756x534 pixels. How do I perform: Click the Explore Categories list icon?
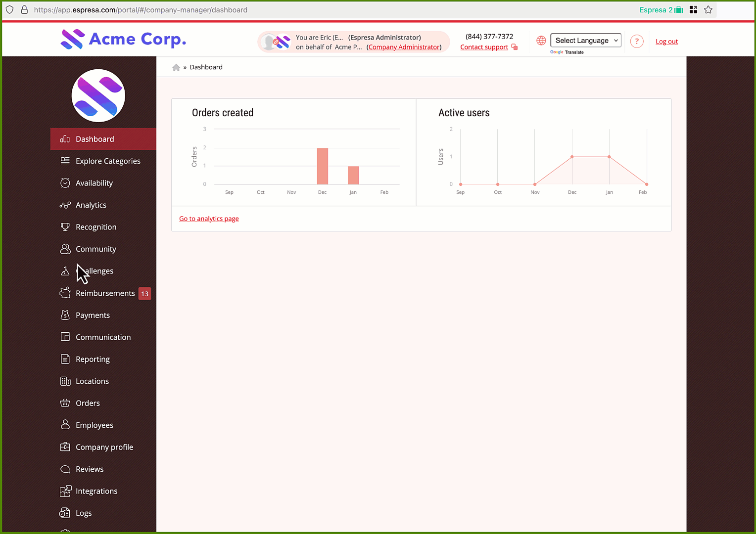click(x=65, y=161)
